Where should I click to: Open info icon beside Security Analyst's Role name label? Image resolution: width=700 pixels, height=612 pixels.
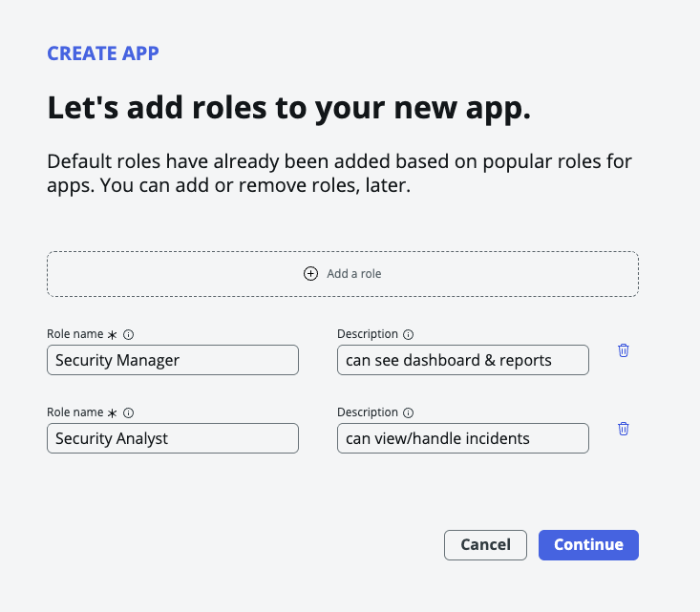click(x=129, y=413)
